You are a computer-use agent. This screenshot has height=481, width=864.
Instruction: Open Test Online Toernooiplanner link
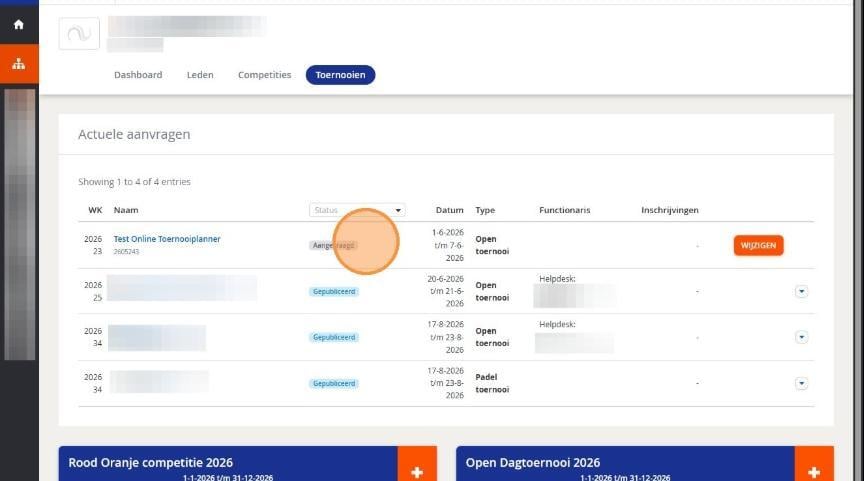(167, 239)
